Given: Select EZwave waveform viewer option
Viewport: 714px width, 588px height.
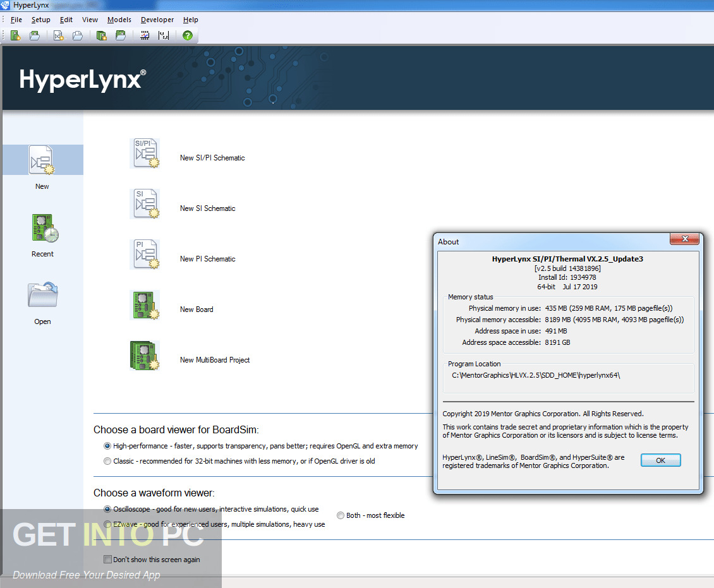Looking at the screenshot, I should click(107, 524).
